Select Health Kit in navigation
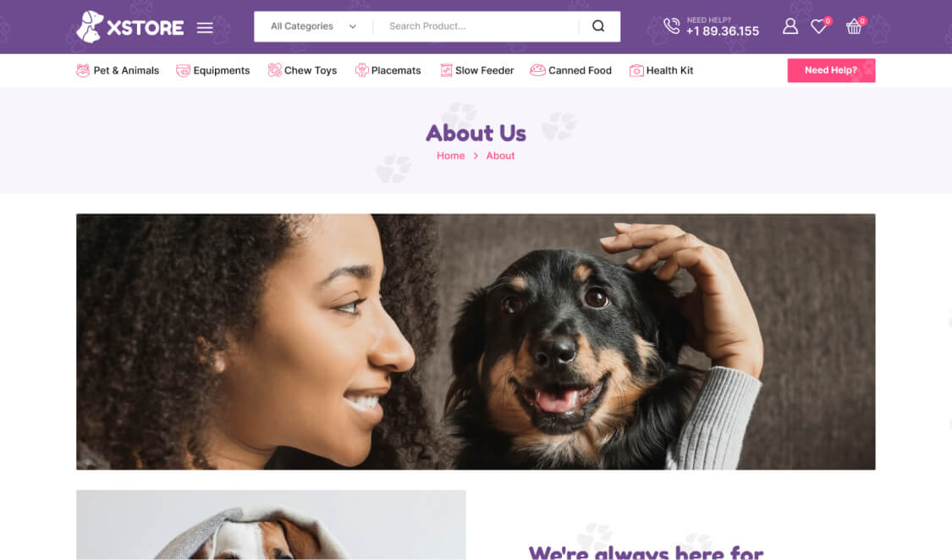The height and width of the screenshot is (560, 952). 661,70
